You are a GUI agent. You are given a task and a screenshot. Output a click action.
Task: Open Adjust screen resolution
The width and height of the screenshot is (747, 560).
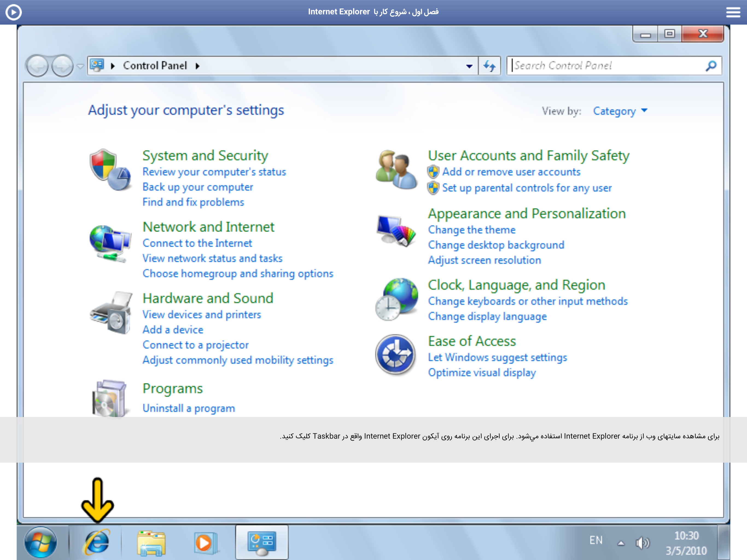tap(484, 260)
